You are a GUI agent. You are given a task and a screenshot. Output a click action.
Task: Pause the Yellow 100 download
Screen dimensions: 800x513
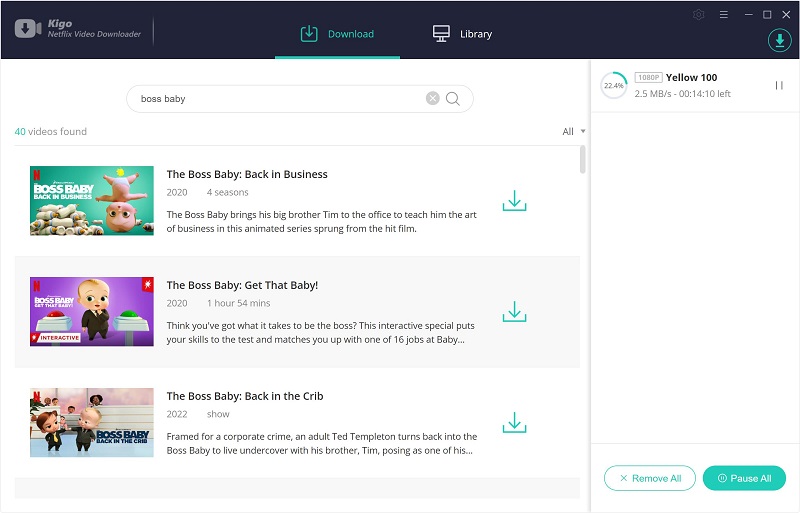pos(779,85)
